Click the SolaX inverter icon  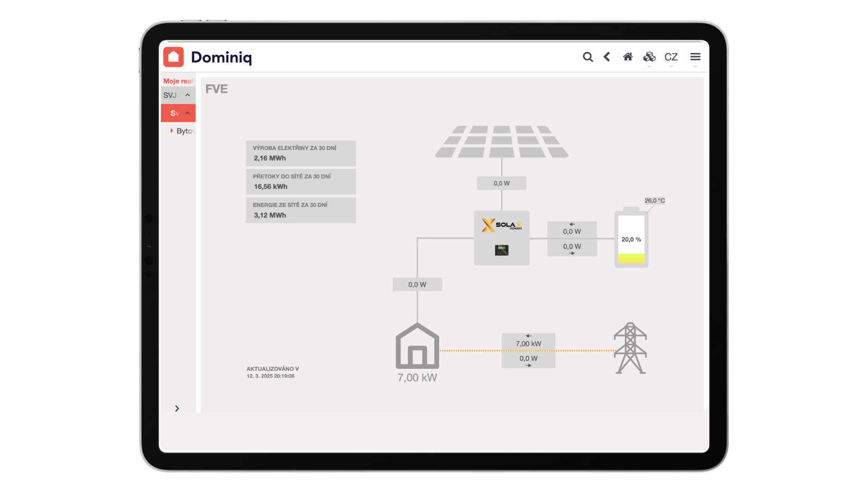[501, 238]
